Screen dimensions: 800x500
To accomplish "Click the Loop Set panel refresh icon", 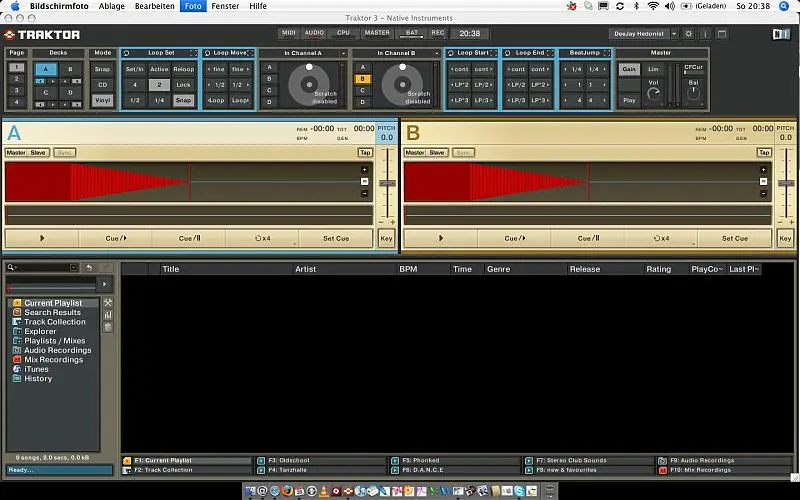I will tap(126, 53).
